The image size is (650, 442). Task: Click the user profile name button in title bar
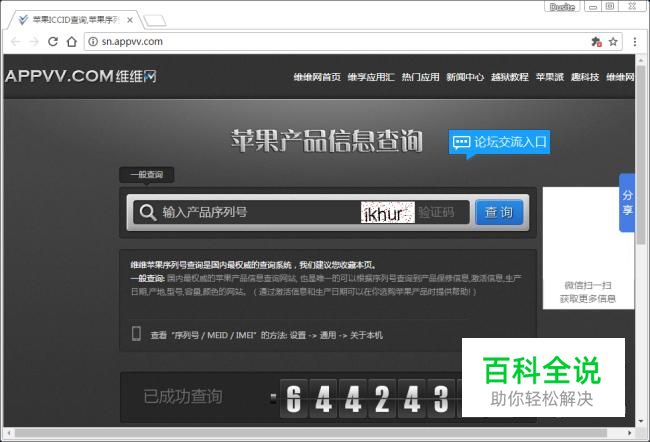[562, 7]
